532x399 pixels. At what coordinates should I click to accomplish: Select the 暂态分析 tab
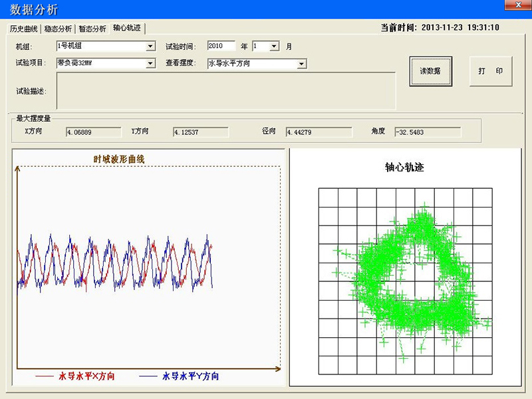pyautogui.click(x=92, y=29)
